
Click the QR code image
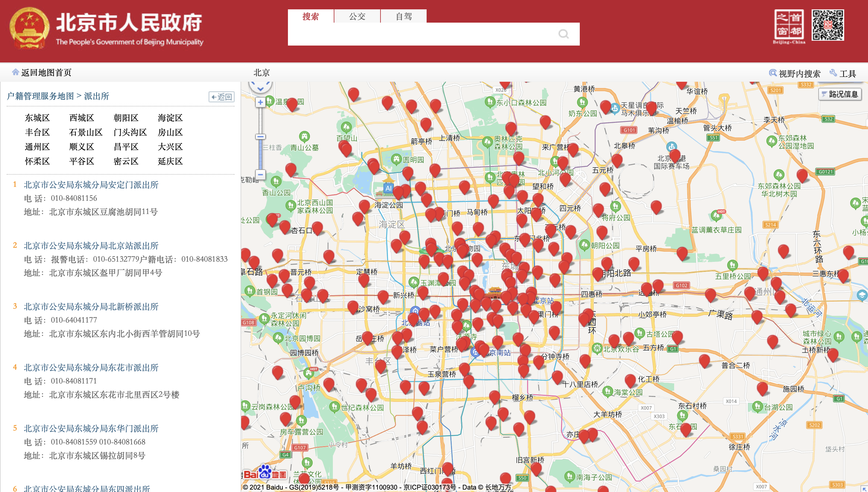[828, 25]
